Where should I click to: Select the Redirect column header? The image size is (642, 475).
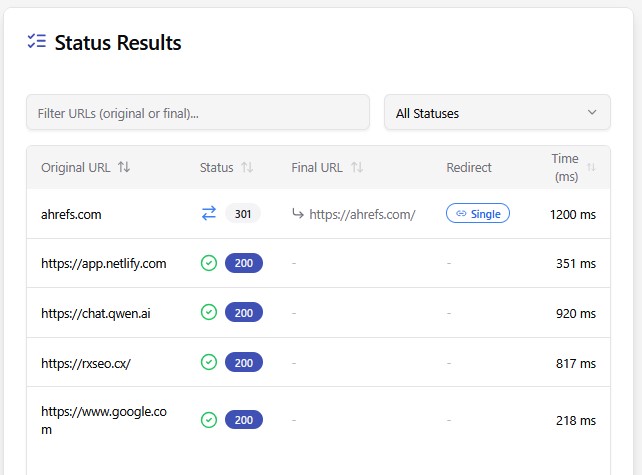pos(469,168)
